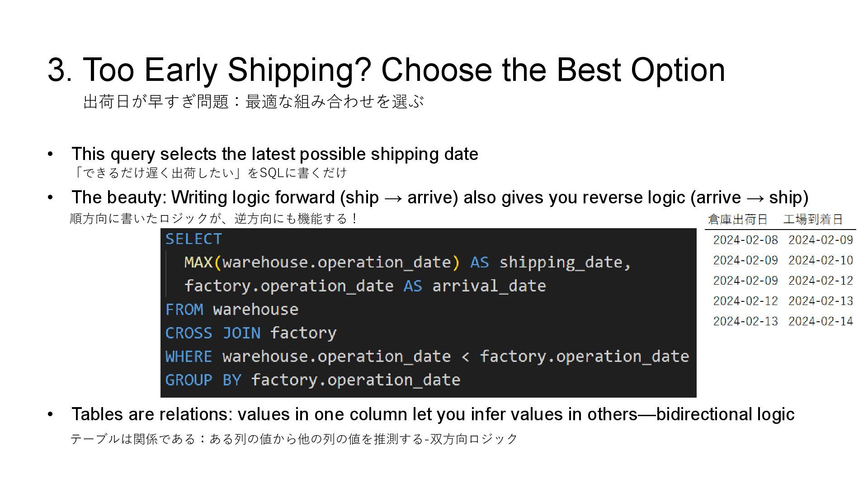Click the 'FROM warehouse' line in code
Image resolution: width=868 pixels, height=488 pixels.
click(231, 310)
